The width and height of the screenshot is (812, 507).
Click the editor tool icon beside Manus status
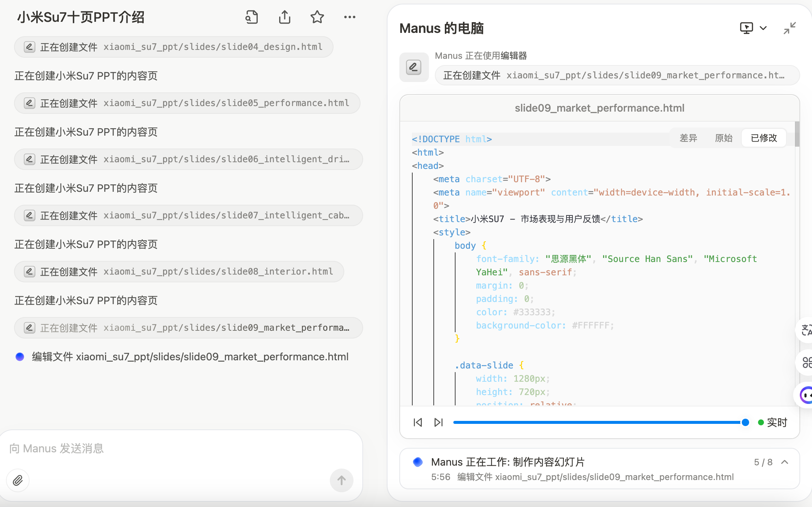tap(414, 67)
